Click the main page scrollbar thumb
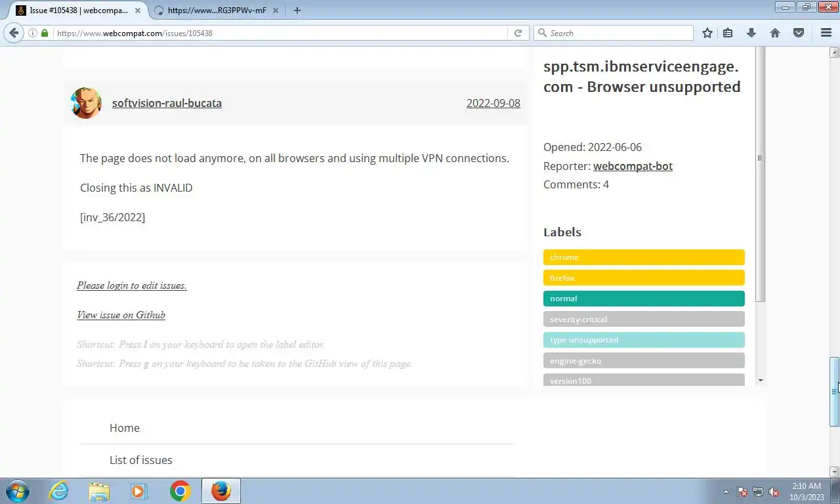 click(x=835, y=392)
